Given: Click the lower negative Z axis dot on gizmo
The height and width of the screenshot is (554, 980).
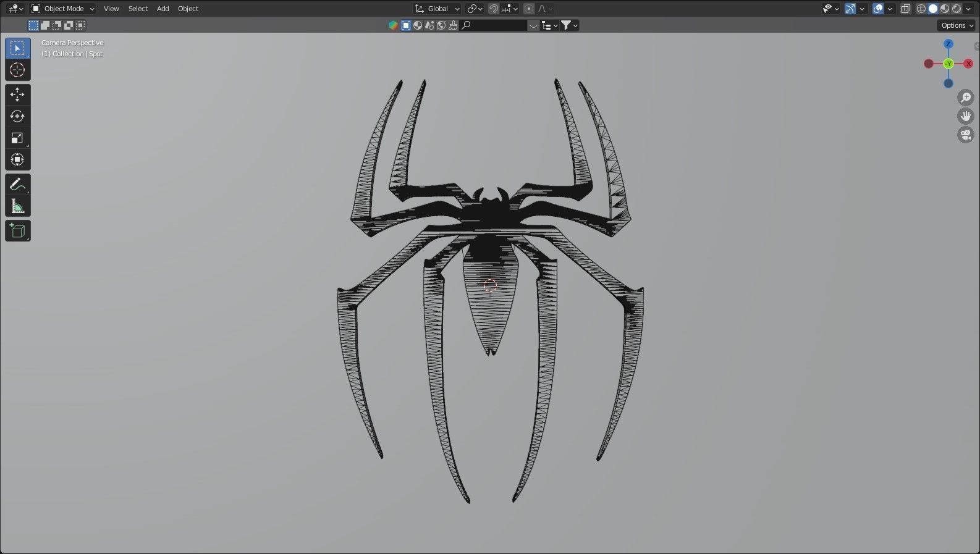Looking at the screenshot, I should coord(948,83).
